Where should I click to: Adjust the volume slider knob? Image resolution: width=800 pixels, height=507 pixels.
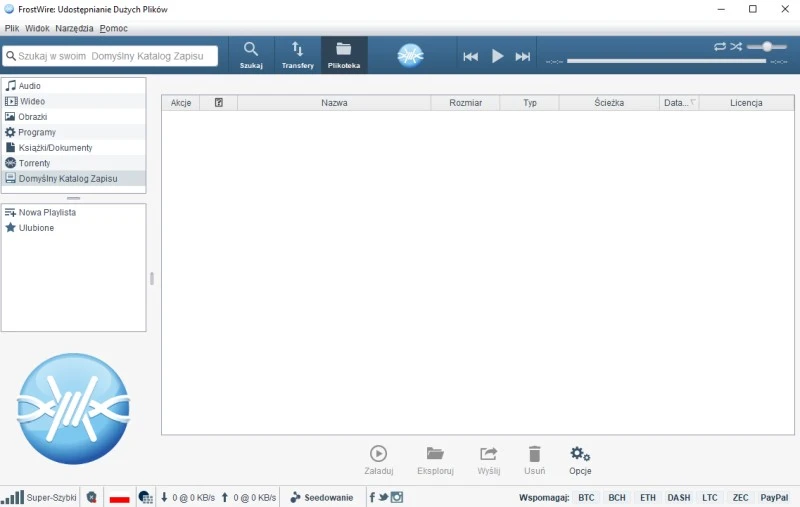coord(767,46)
